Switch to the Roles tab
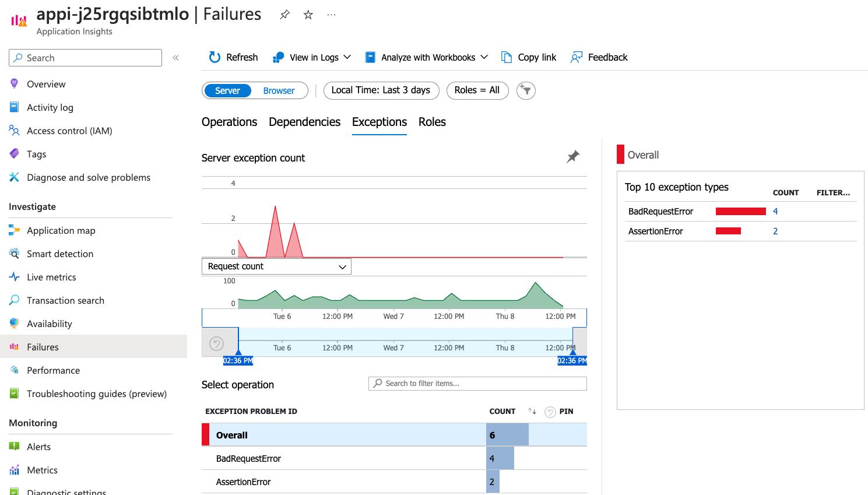This screenshot has width=868, height=495. point(432,122)
